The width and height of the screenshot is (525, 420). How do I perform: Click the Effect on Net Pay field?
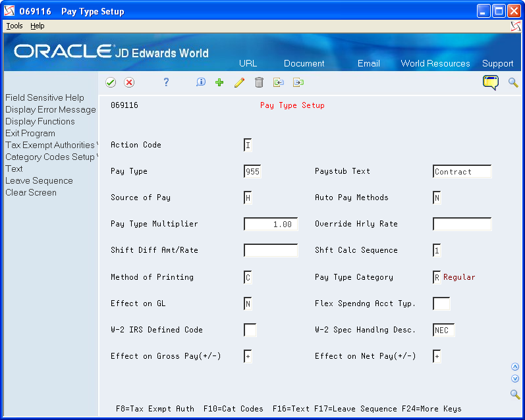point(437,356)
